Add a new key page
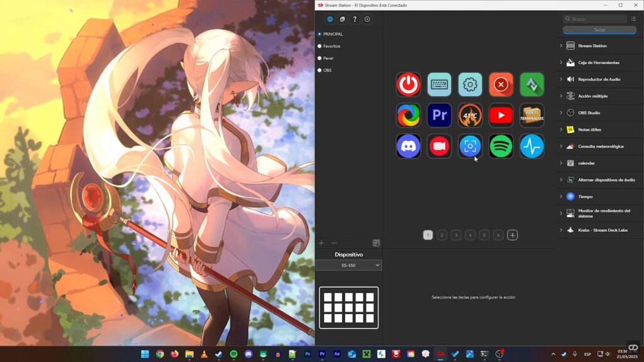 [513, 235]
